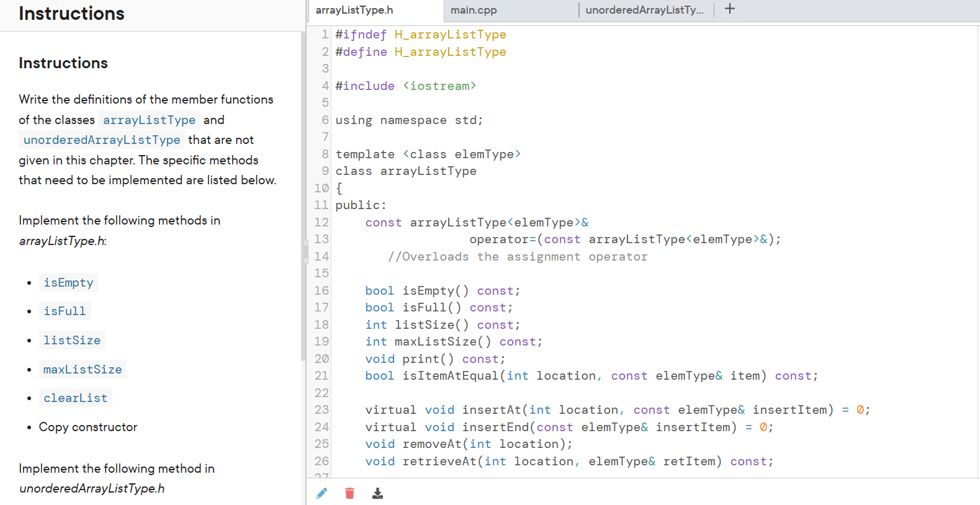The height and width of the screenshot is (505, 980).
Task: Click line number 12 in the editor
Action: (321, 222)
